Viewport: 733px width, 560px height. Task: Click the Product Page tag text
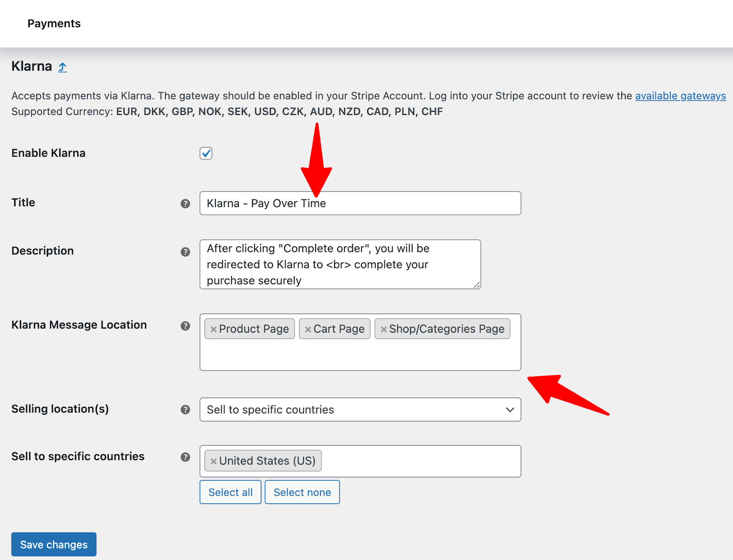(x=254, y=329)
